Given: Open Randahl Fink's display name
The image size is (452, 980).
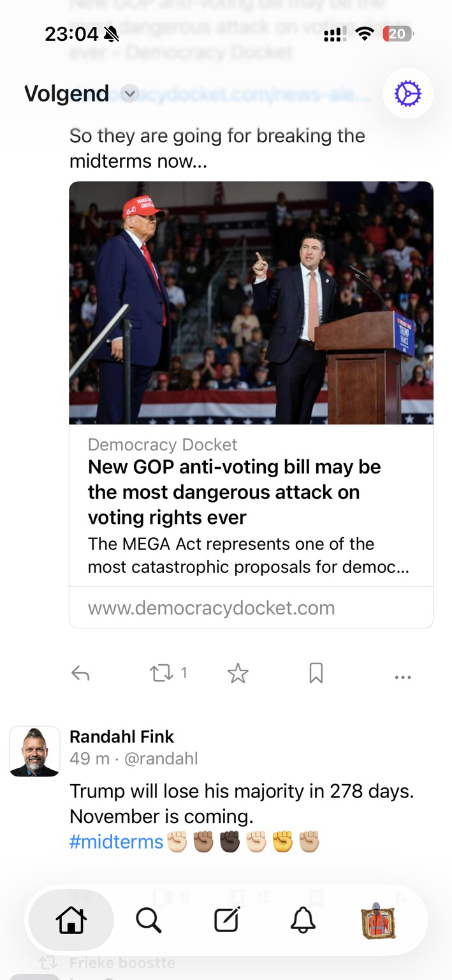Looking at the screenshot, I should coord(121,736).
